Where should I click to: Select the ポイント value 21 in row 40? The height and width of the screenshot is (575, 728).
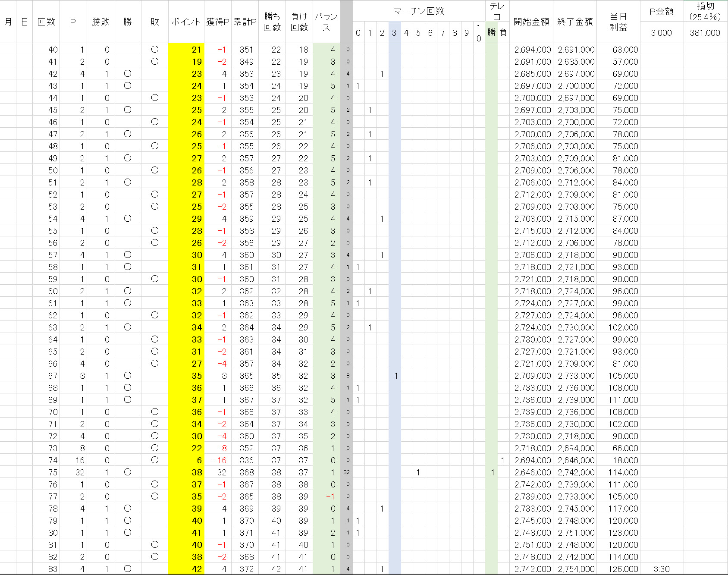click(x=186, y=50)
